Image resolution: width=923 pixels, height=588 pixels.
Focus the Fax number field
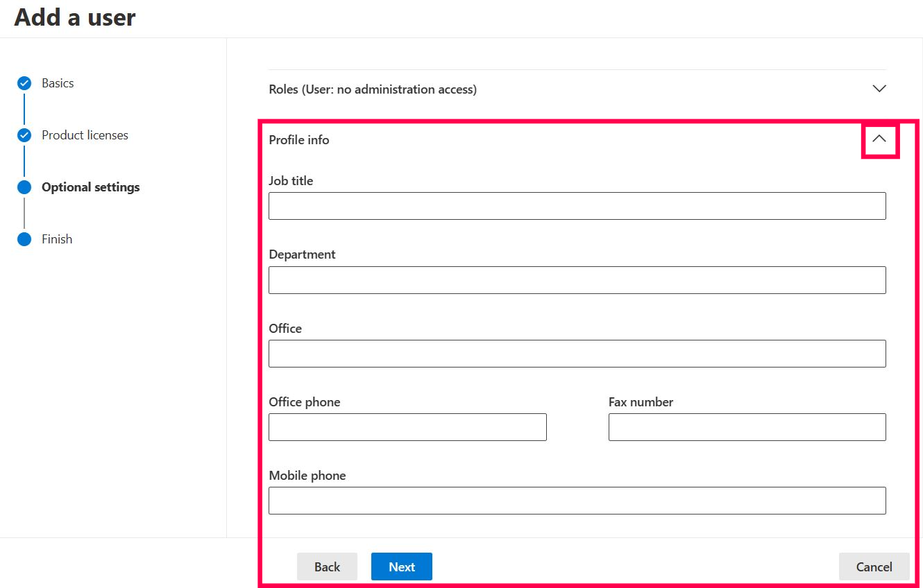[x=747, y=427]
